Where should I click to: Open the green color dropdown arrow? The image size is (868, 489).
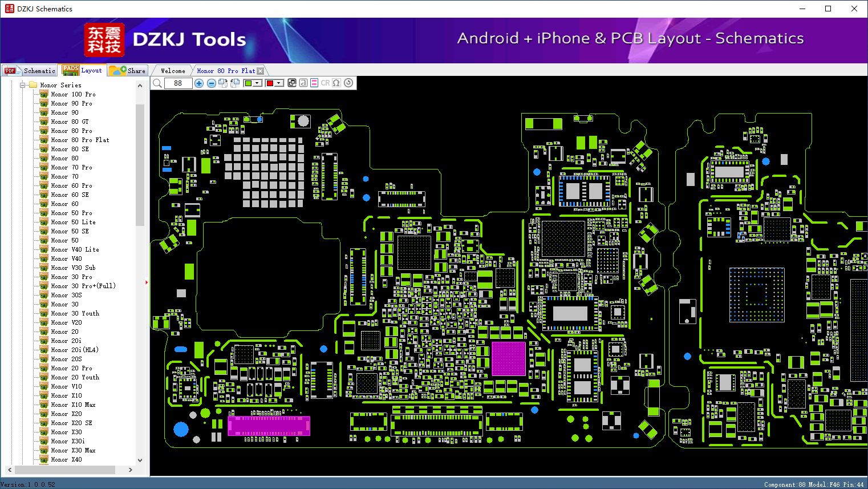[257, 83]
